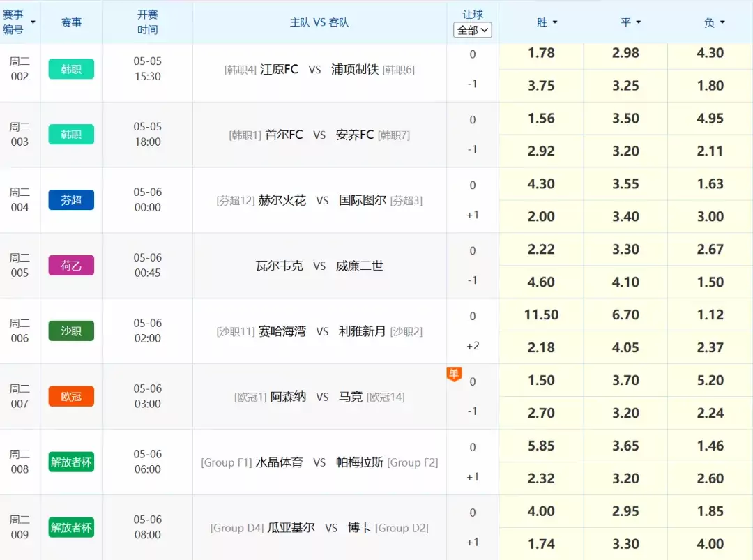Open the 让球 全部 dropdown filter
Image resolution: width=753 pixels, height=560 pixels.
pos(473,30)
